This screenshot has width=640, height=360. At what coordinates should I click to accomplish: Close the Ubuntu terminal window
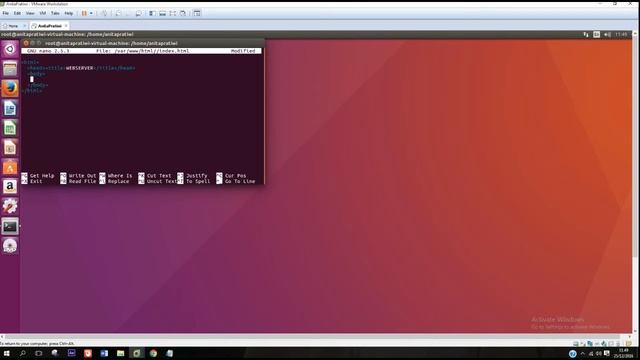pyautogui.click(x=26, y=43)
